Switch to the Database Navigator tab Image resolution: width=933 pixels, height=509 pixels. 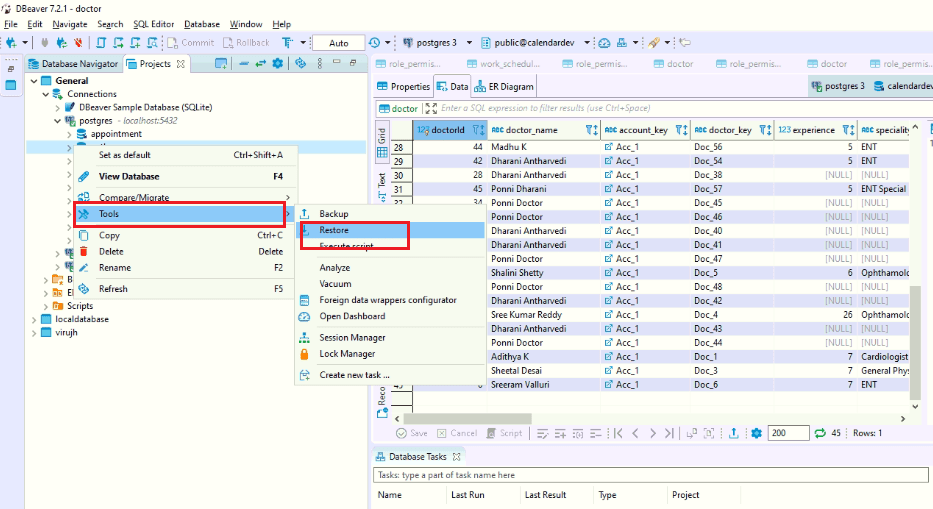73,64
